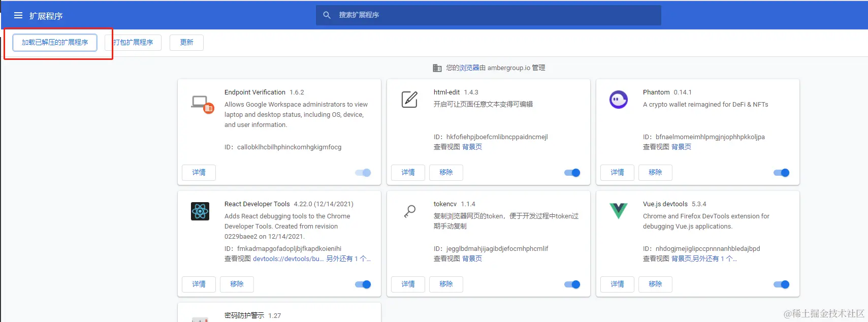Open 详情 for Vue.js devtools
This screenshot has height=322, width=868.
(618, 284)
